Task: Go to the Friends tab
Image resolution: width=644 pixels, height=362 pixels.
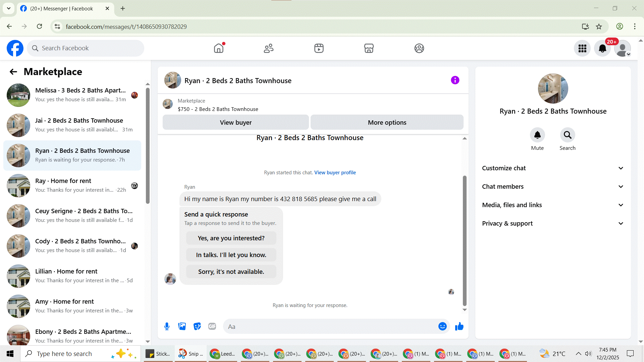Action: (x=269, y=49)
